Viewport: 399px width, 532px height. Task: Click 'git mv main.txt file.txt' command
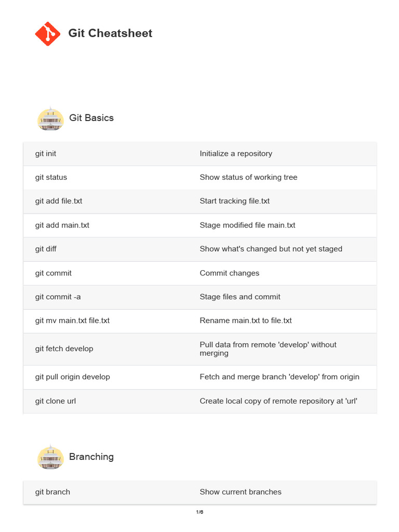pyautogui.click(x=72, y=321)
